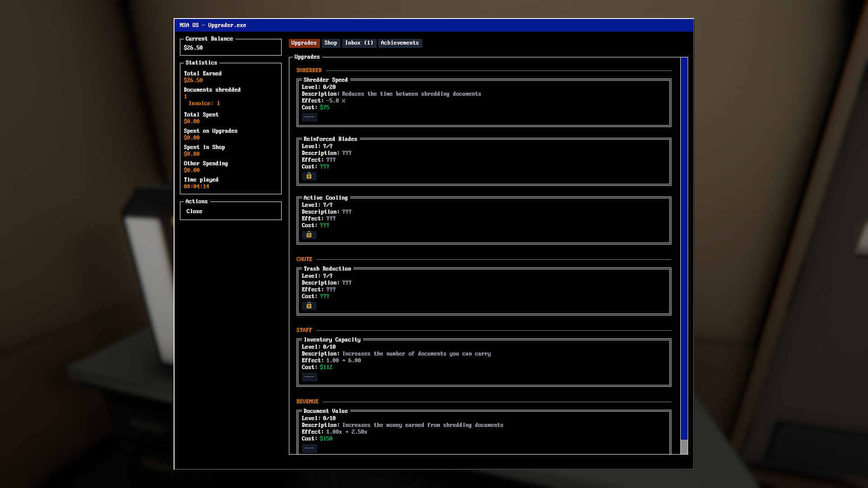
Task: Click the Shredder Speed cost $75
Action: click(325, 108)
